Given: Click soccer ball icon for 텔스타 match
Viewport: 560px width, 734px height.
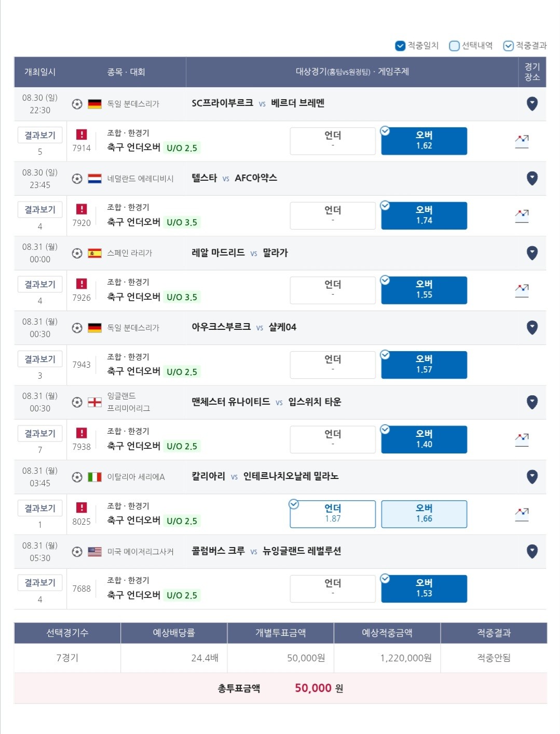Looking at the screenshot, I should [77, 179].
